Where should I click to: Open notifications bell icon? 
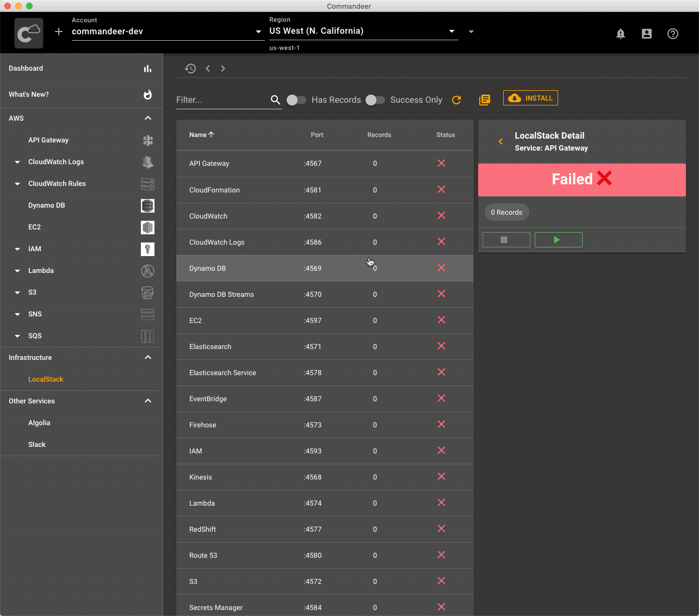point(621,34)
